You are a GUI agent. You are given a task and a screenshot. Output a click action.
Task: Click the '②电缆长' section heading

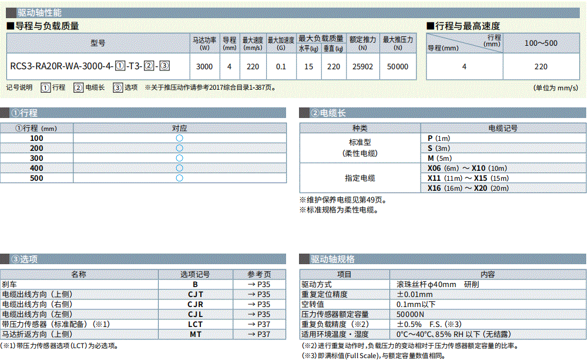328,113
